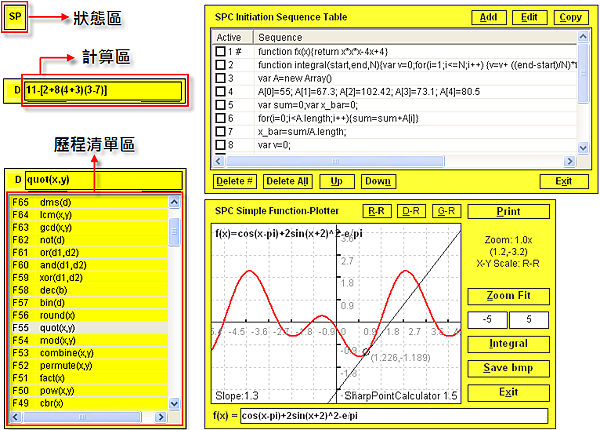Click Delete All button
The image size is (600, 430).
click(287, 181)
